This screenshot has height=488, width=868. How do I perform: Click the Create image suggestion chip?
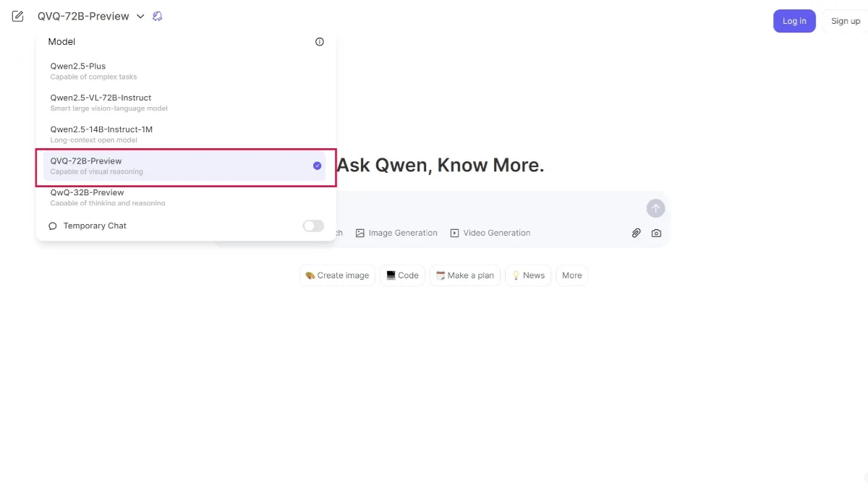click(337, 275)
